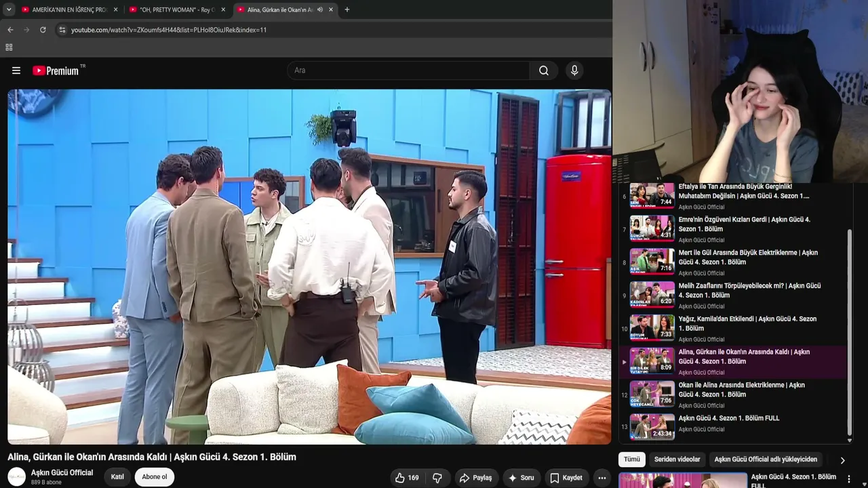Viewport: 868px width, 488px height.
Task: Open the more actions menu beside Kaydet
Action: tap(601, 478)
